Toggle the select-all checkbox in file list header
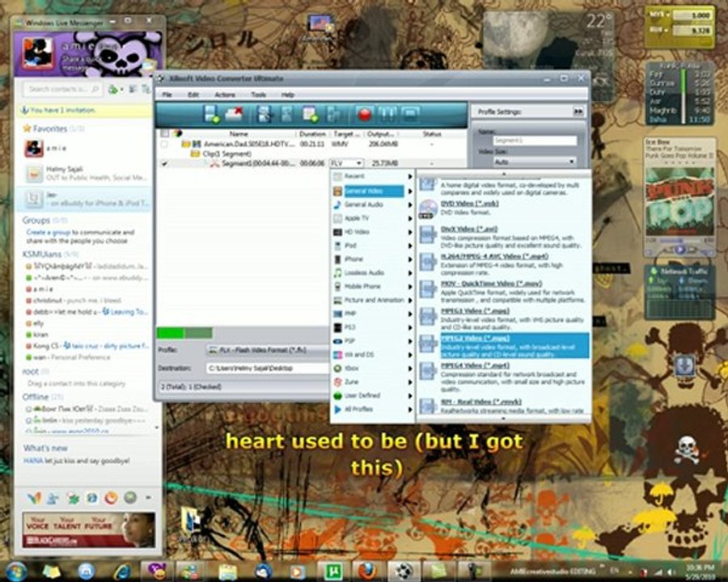 [165, 133]
